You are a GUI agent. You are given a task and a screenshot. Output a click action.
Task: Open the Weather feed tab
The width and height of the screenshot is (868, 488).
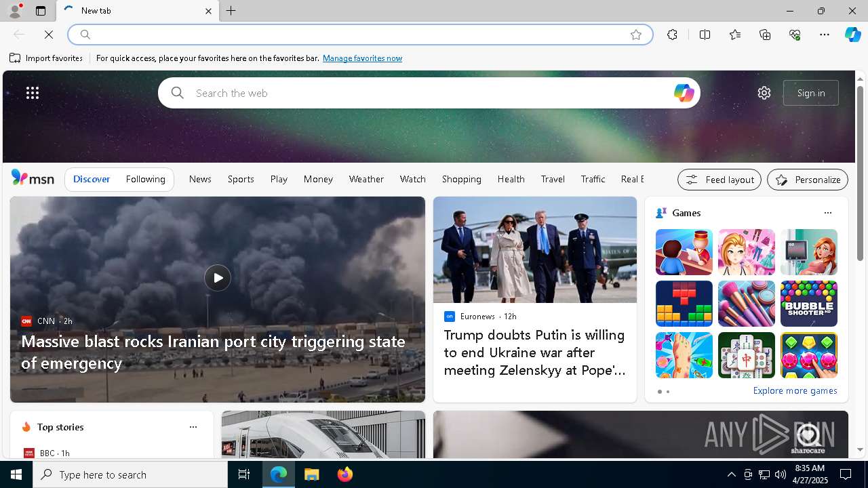coord(366,179)
